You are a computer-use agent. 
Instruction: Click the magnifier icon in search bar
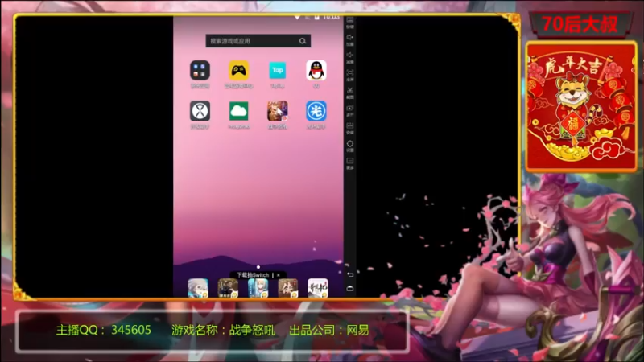click(303, 41)
